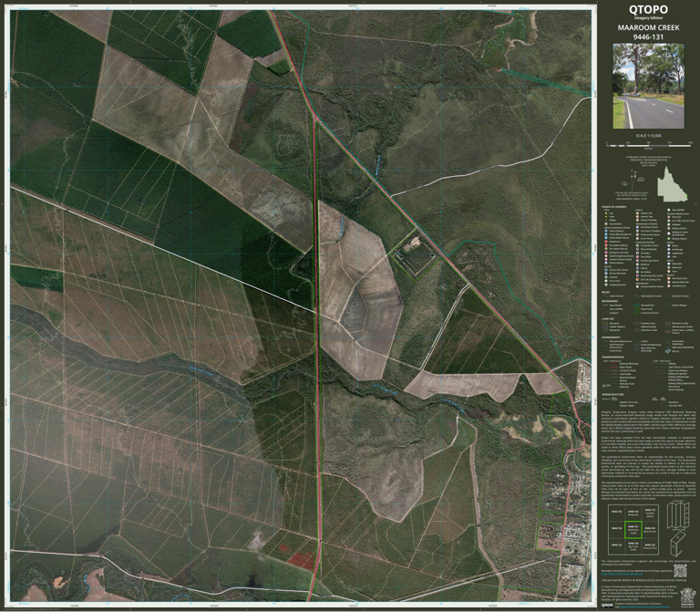
Task: Open the QTopo application web link
Action: [x=622, y=574]
